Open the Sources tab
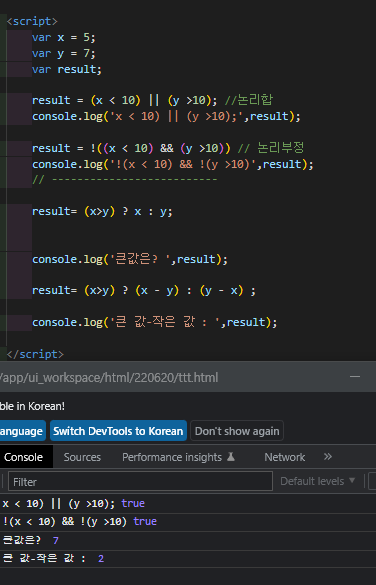 click(82, 457)
